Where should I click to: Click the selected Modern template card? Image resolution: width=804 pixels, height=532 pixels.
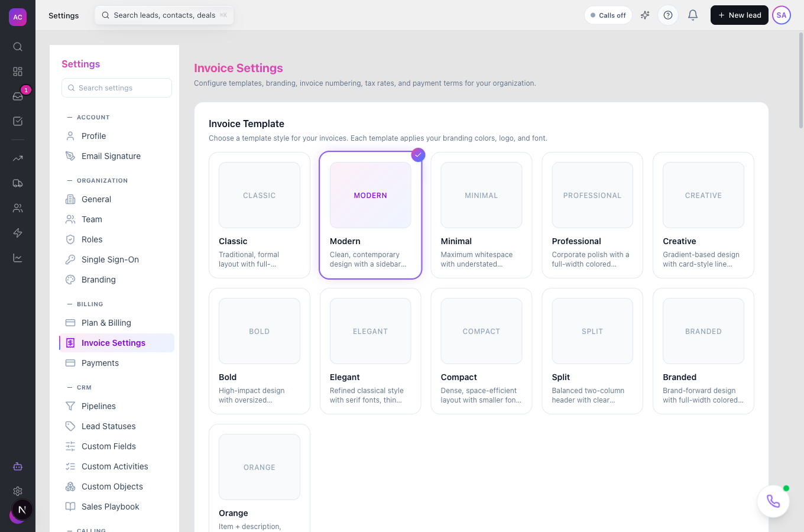pyautogui.click(x=371, y=215)
